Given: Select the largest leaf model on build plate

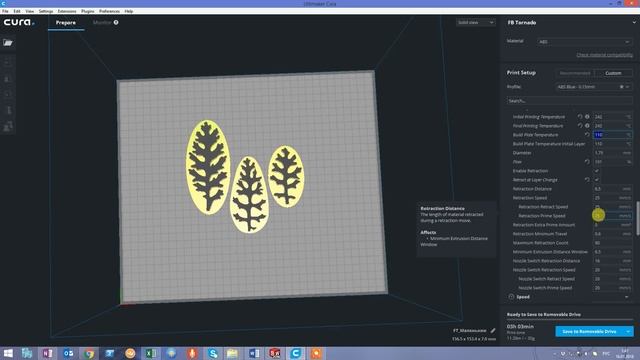Looking at the screenshot, I should click(208, 167).
